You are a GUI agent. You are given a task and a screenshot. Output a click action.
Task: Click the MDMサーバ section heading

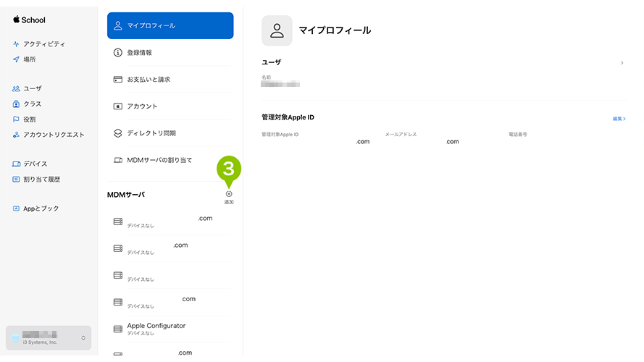[x=126, y=195]
